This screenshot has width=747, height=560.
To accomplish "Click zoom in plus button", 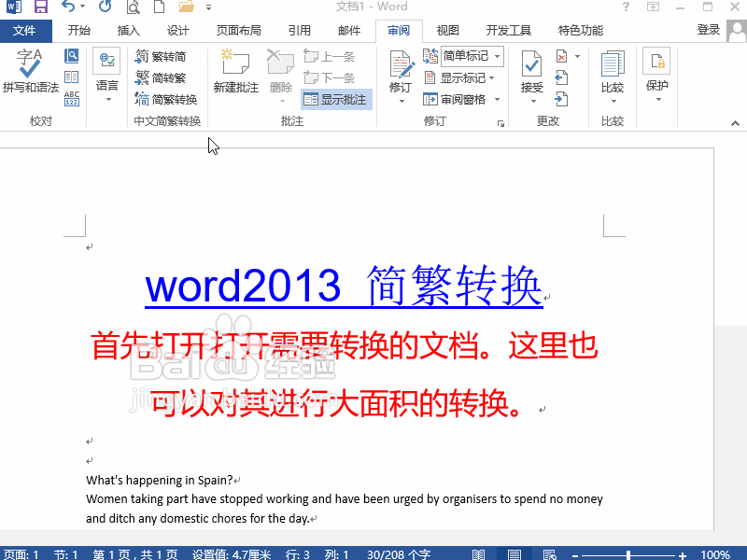I will point(683,555).
